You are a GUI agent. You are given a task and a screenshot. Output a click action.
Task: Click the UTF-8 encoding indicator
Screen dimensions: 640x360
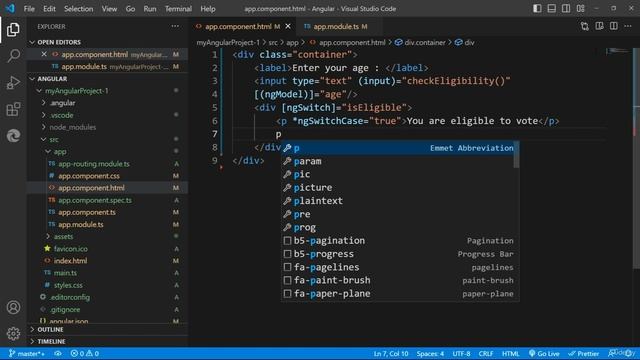461,353
